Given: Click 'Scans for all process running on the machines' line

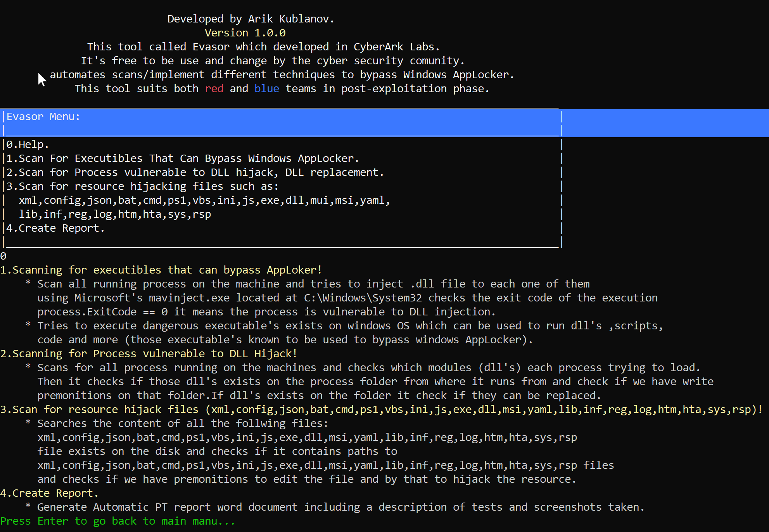Looking at the screenshot, I should click(x=369, y=368).
